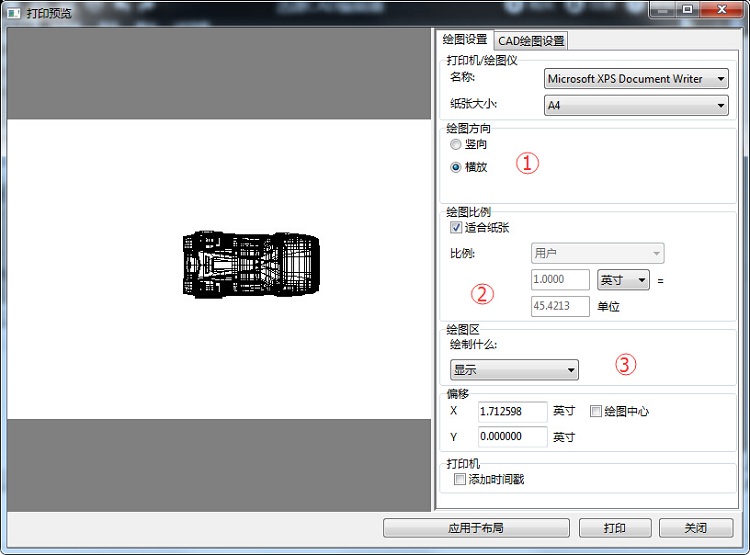This screenshot has width=750, height=555.
Task: Click the 45.4213 units input field
Action: (560, 306)
